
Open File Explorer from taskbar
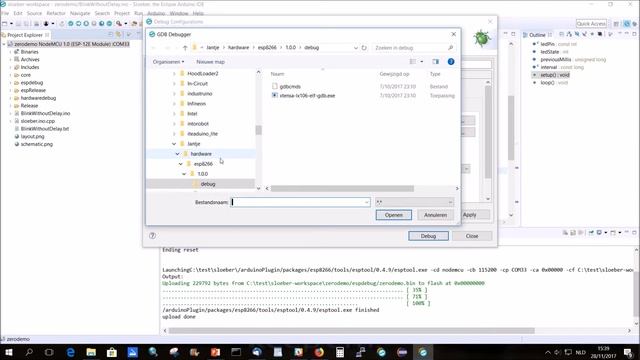(91, 352)
